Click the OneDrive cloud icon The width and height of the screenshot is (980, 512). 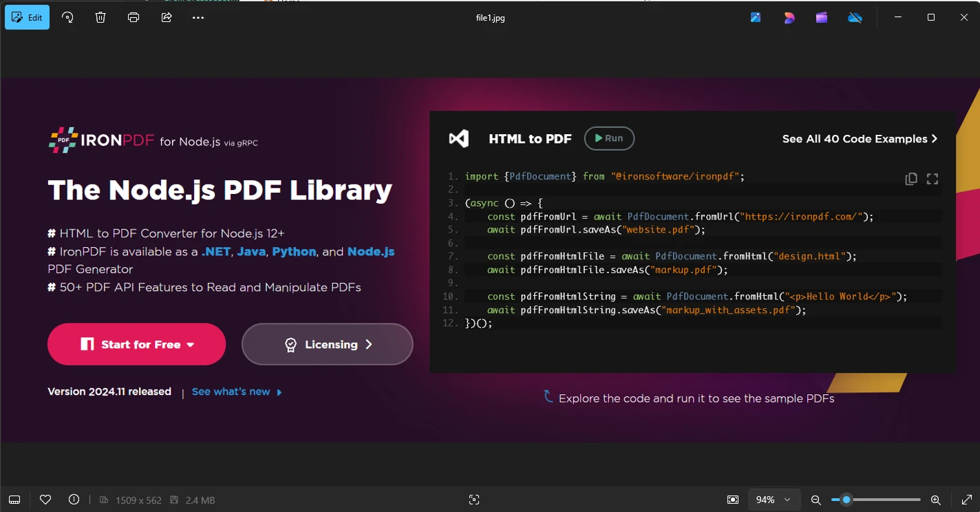[x=855, y=18]
